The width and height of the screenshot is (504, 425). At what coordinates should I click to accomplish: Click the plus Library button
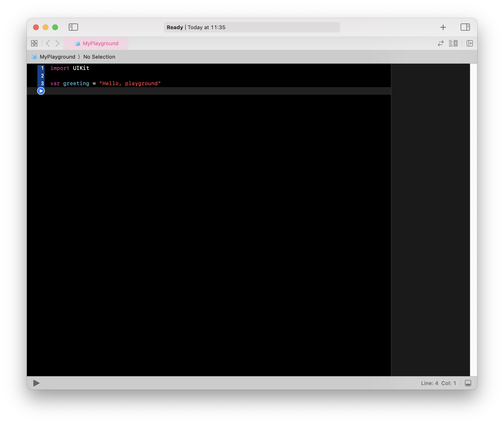tap(443, 27)
